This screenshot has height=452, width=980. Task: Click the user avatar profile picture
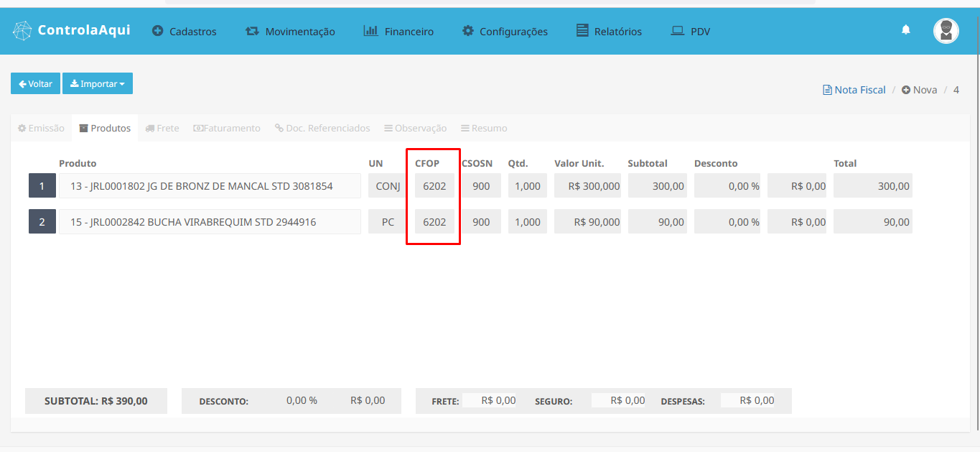[x=946, y=31]
